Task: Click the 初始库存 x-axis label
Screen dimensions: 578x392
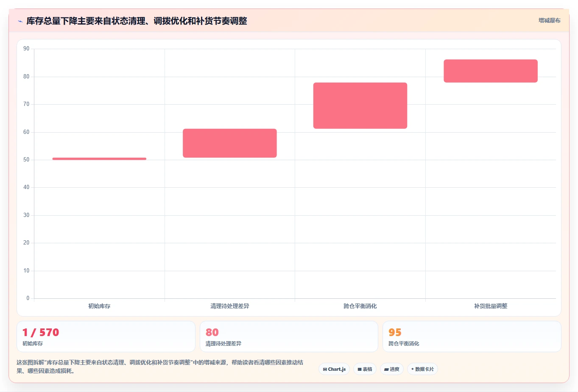Action: coord(99,306)
